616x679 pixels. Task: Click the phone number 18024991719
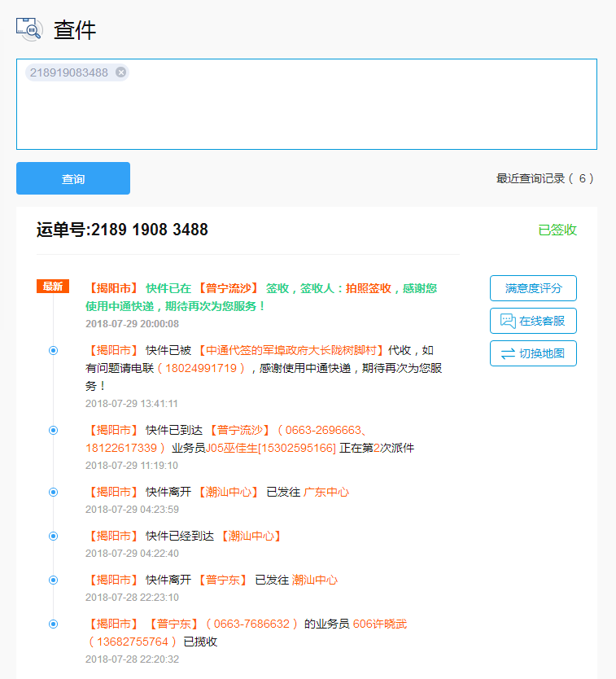point(201,368)
